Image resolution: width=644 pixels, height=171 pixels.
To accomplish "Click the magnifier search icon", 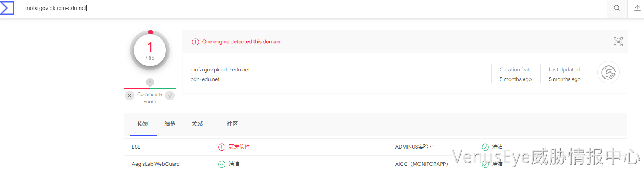I will point(617,8).
